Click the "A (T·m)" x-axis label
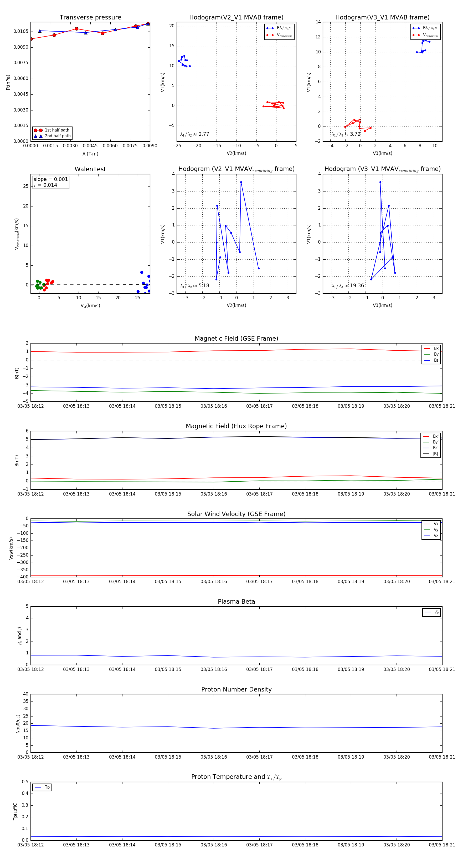 pyautogui.click(x=90, y=154)
